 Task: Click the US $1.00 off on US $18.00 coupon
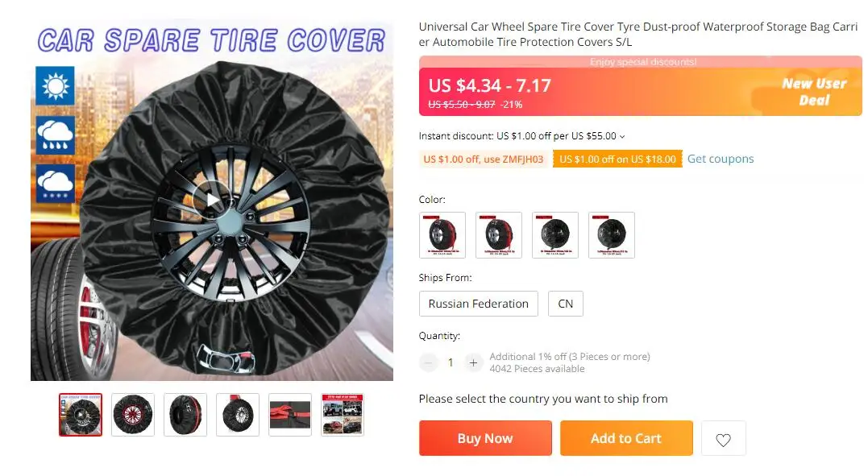(x=617, y=159)
